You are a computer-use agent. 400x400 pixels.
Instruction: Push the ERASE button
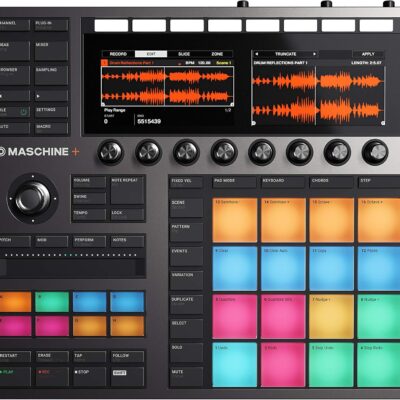coord(52,357)
